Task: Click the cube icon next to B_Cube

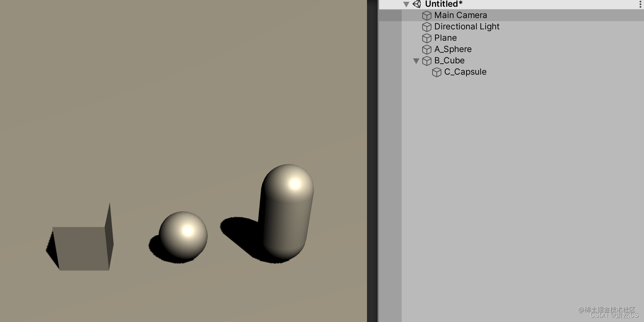Action: tap(427, 61)
